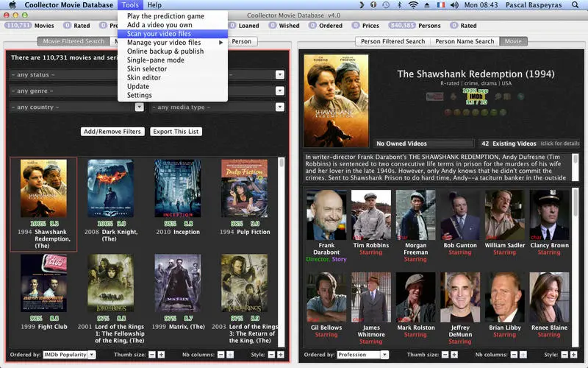588x368 pixels.
Task: Expand the 'any country' dropdown
Action: click(139, 107)
